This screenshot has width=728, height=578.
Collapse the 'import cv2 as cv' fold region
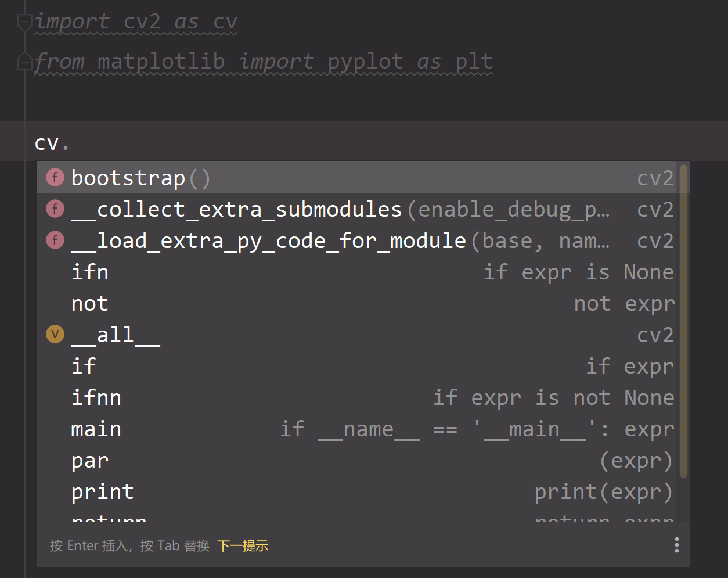(24, 22)
